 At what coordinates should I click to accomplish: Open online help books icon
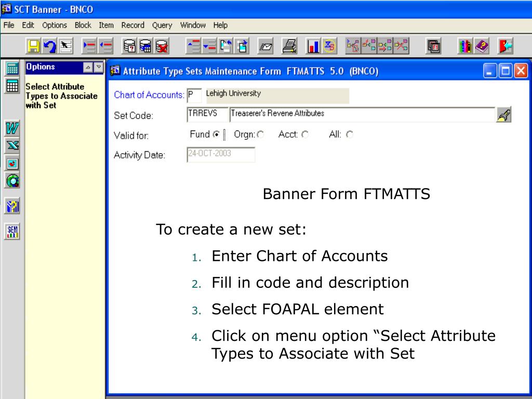point(465,46)
